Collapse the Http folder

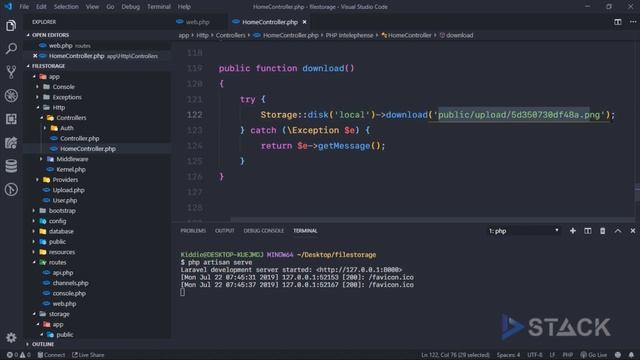tap(58, 108)
